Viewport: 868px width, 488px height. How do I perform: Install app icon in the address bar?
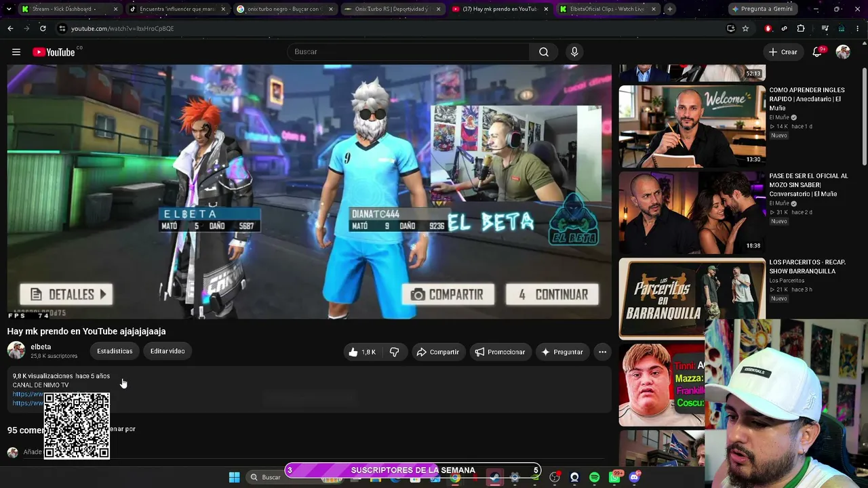730,28
